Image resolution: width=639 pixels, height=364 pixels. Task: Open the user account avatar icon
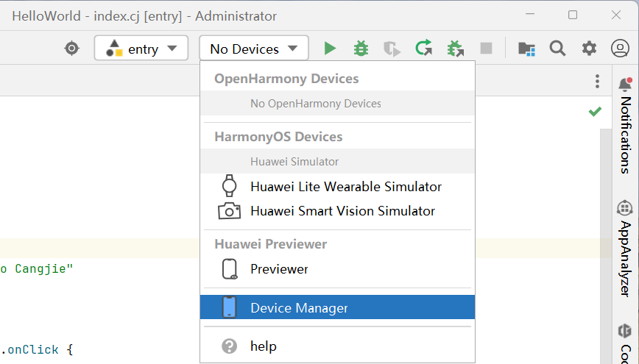620,49
